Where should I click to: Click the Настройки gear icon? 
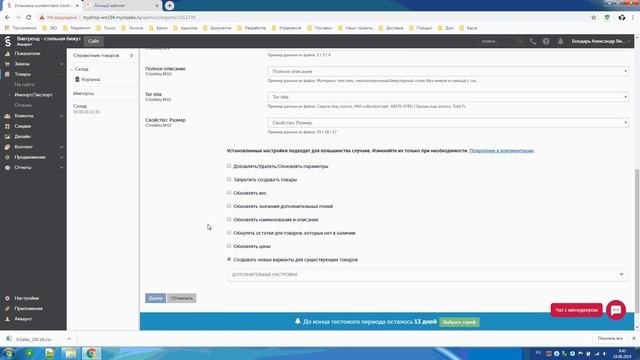(7, 298)
